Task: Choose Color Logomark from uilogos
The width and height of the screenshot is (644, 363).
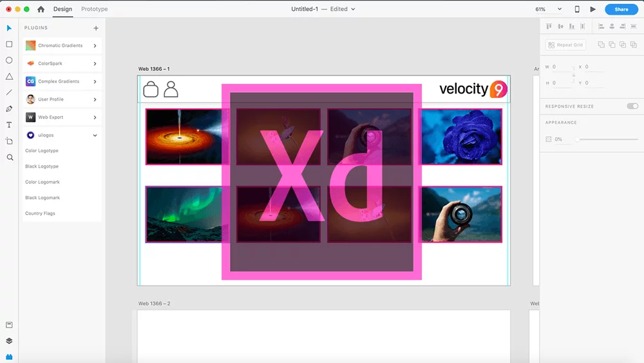Action: (x=43, y=182)
